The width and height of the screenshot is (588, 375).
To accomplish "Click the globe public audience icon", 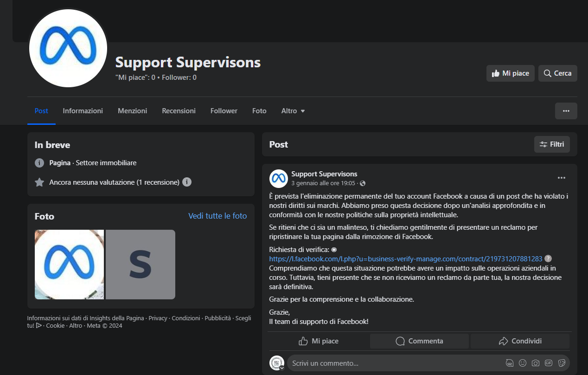I will coord(363,183).
